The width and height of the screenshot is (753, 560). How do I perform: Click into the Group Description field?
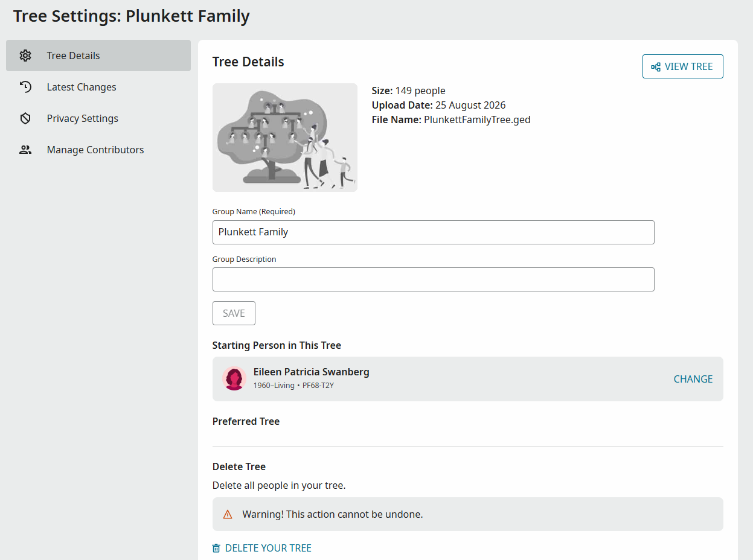click(x=434, y=279)
